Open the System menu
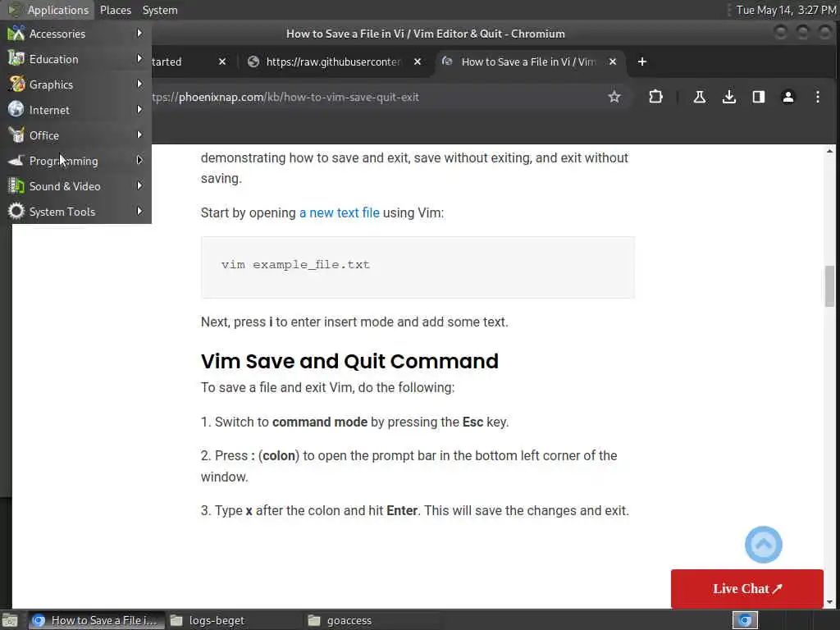The image size is (840, 630). pyautogui.click(x=160, y=10)
